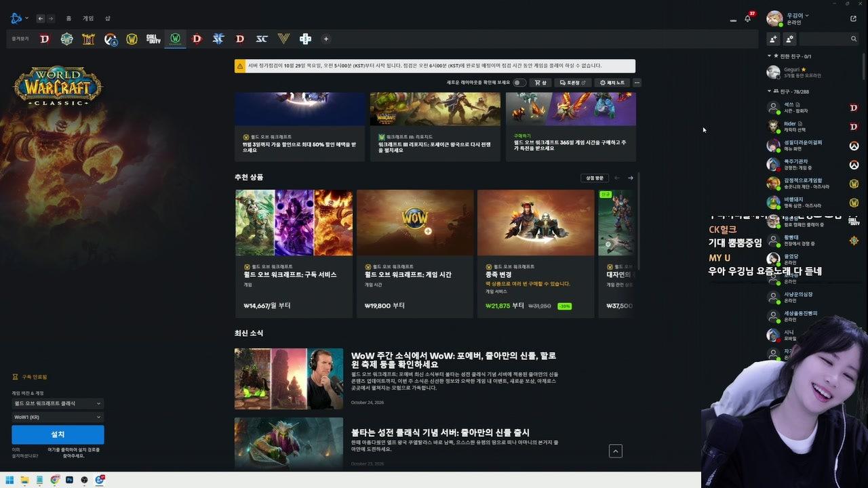
Task: Pop out the friends list window icon
Action: click(853, 18)
